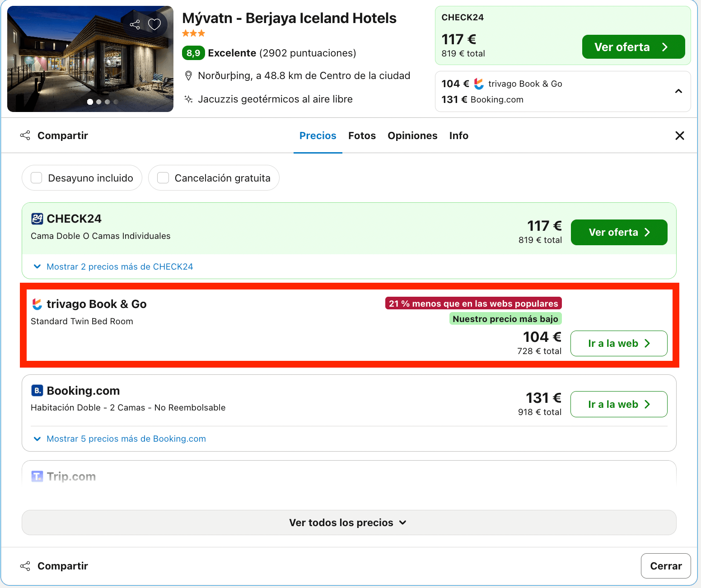This screenshot has width=701, height=588.
Task: Click the Cerrar button
Action: [x=666, y=566]
